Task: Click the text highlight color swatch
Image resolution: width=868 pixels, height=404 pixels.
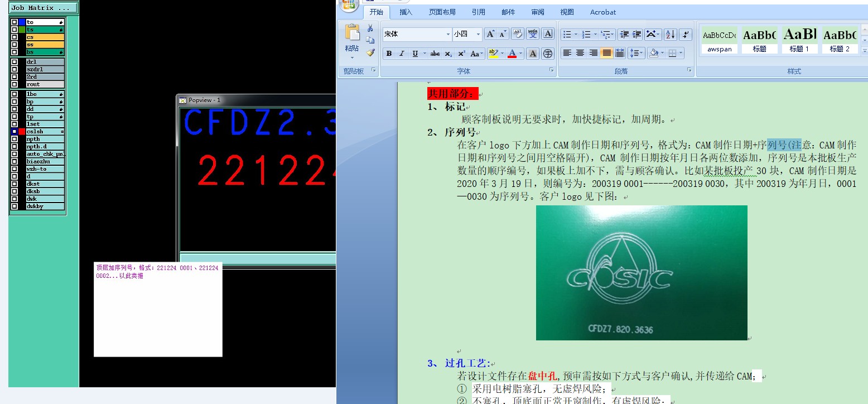Action: pyautogui.click(x=493, y=54)
